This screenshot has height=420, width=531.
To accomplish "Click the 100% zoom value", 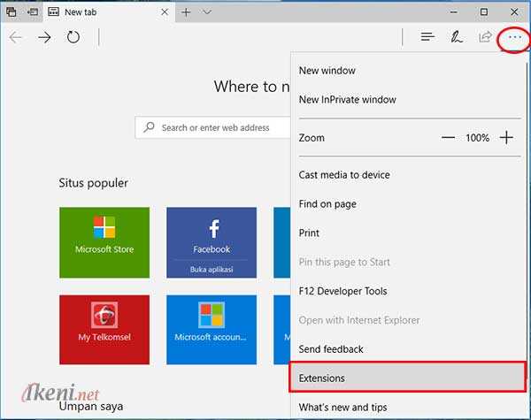I will pyautogui.click(x=477, y=138).
